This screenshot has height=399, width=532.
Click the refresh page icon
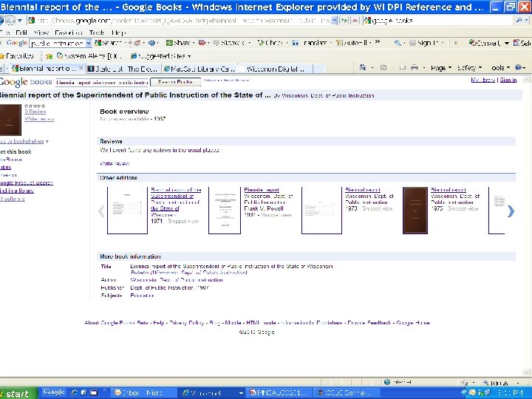(345, 21)
